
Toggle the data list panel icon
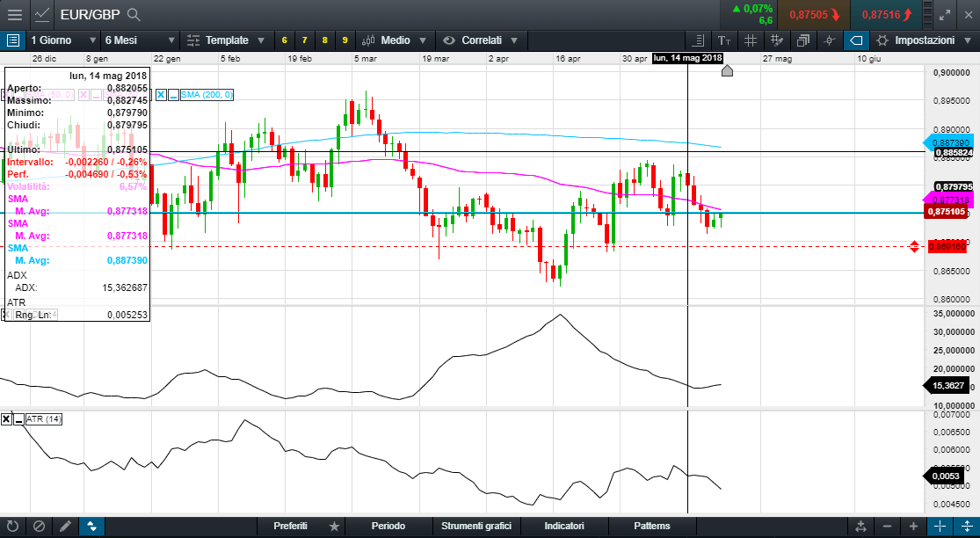pos(12,40)
